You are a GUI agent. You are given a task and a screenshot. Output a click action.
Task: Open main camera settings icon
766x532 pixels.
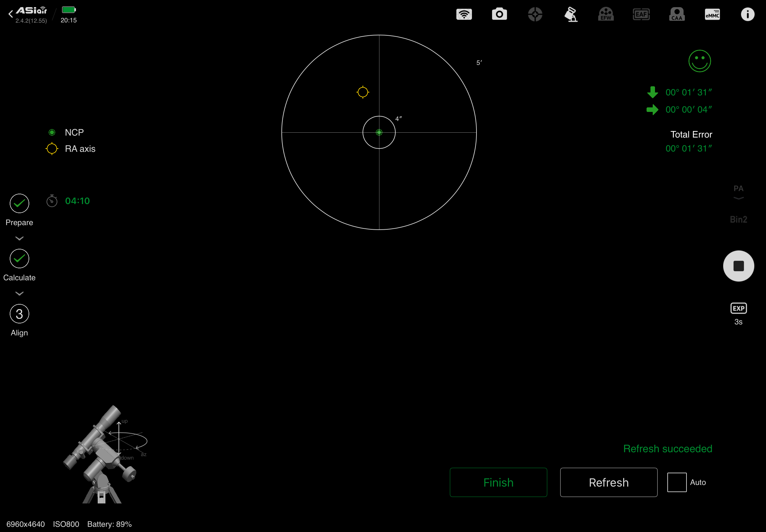coord(499,14)
